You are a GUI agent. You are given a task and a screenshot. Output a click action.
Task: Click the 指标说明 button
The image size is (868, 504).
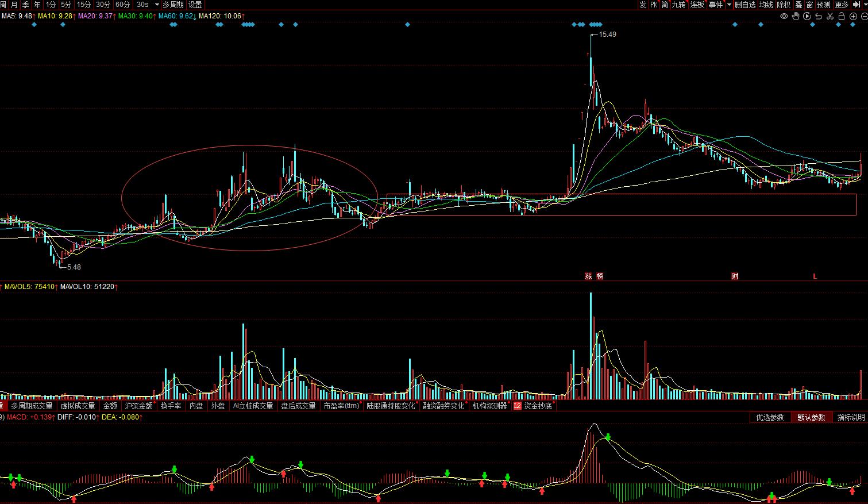point(851,417)
